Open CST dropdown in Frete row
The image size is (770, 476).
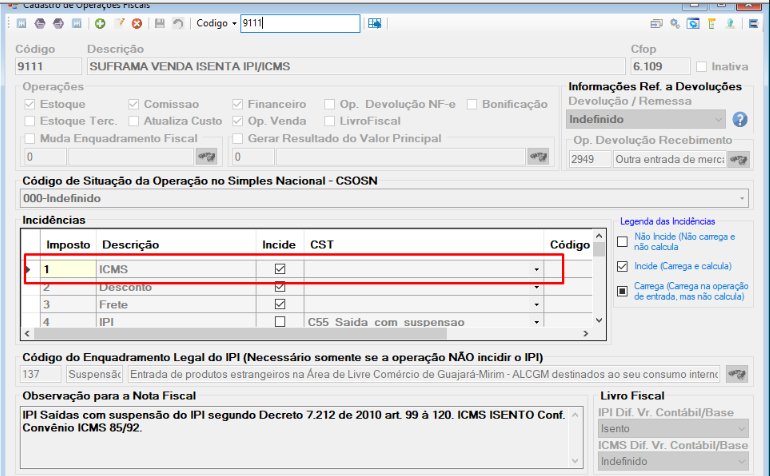[x=536, y=305]
